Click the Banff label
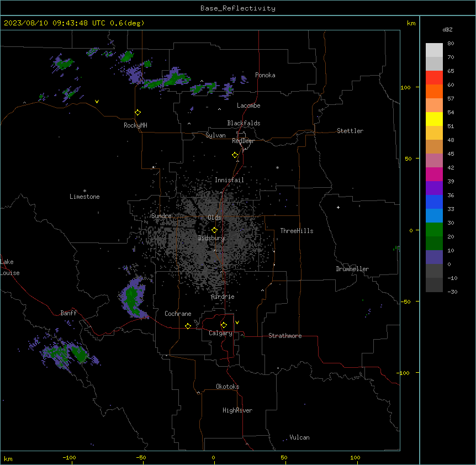Image resolution: width=476 pixels, height=465 pixels. (x=68, y=313)
